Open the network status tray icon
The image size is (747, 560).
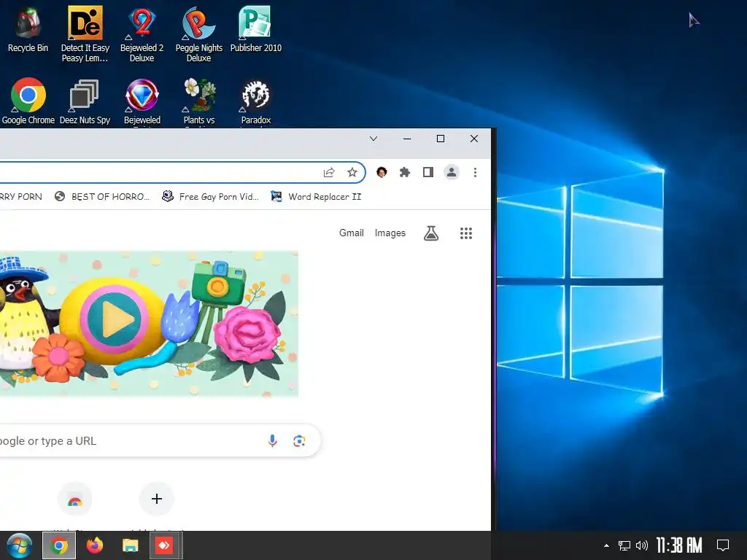[624, 545]
